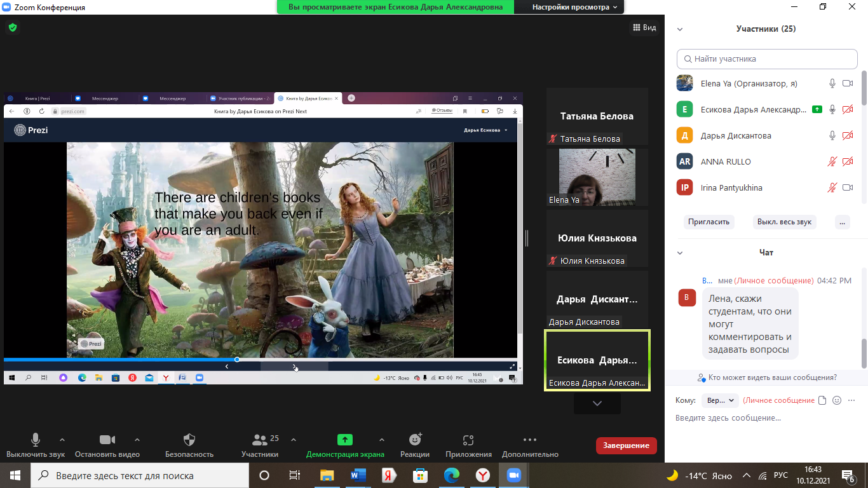Screen dimensions: 868x488
Task: Select ANNA RULLO avatar in participant list
Action: (685, 161)
